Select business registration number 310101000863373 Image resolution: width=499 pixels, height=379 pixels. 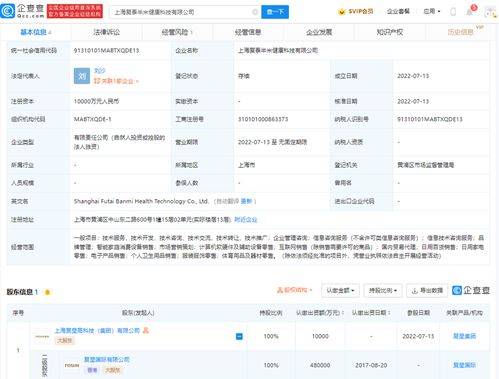click(x=263, y=119)
